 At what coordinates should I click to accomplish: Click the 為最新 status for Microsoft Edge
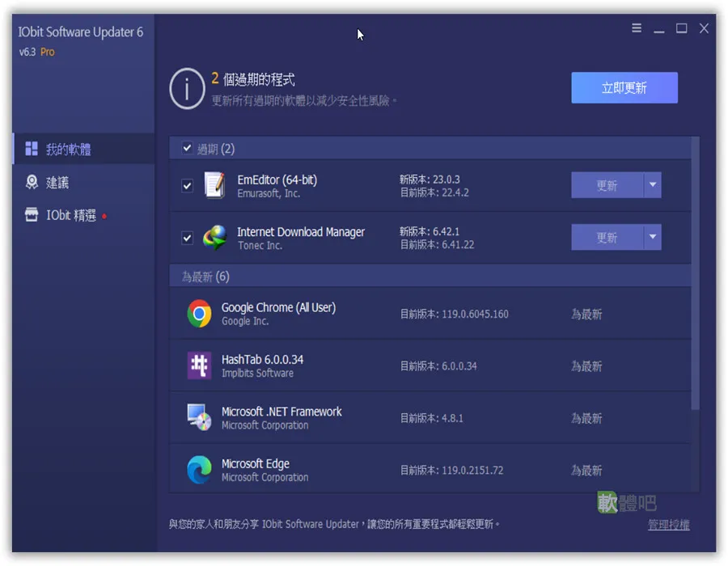pos(586,470)
